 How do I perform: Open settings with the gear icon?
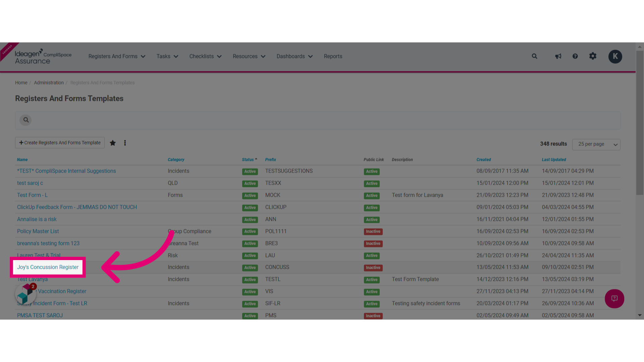coord(593,56)
